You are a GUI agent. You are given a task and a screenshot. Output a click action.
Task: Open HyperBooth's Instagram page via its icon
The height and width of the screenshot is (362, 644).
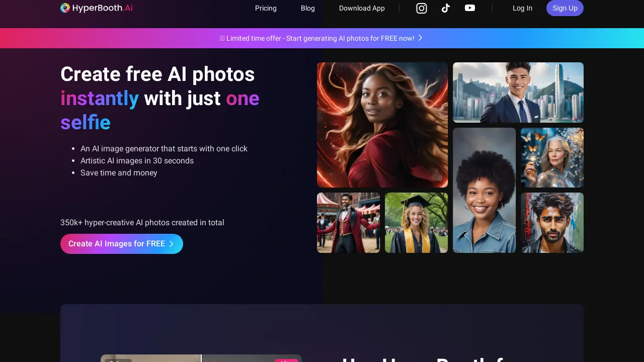click(x=422, y=8)
